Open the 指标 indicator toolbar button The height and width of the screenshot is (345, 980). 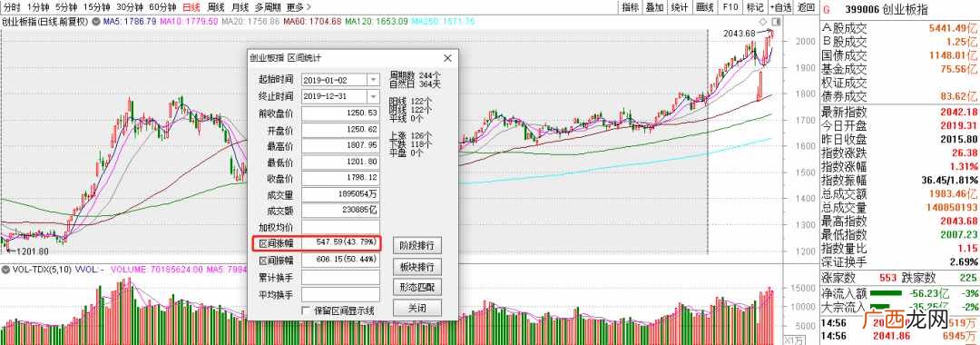pyautogui.click(x=630, y=7)
